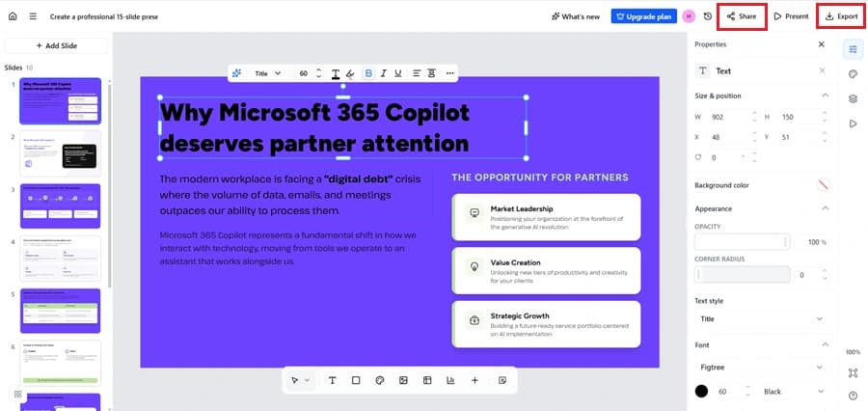
Task: Click the Background color swatch
Action: point(824,185)
